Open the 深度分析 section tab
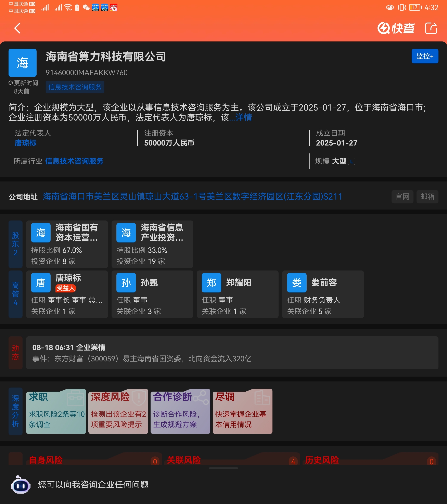The image size is (447, 504). 15,411
